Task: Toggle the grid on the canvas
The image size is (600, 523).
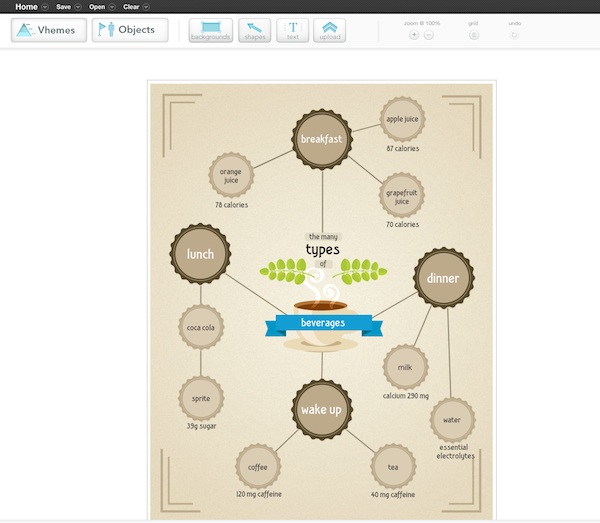Action: [x=473, y=35]
